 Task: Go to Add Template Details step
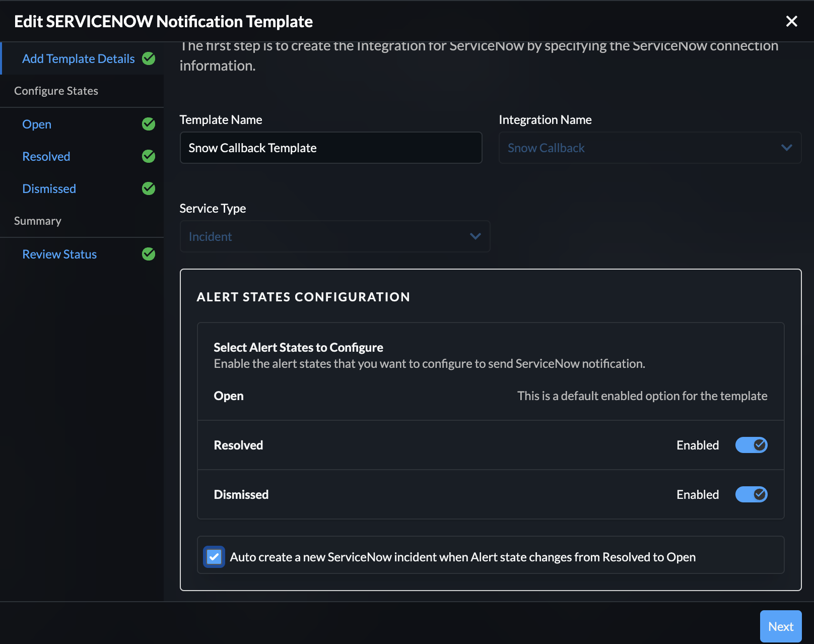(x=78, y=58)
